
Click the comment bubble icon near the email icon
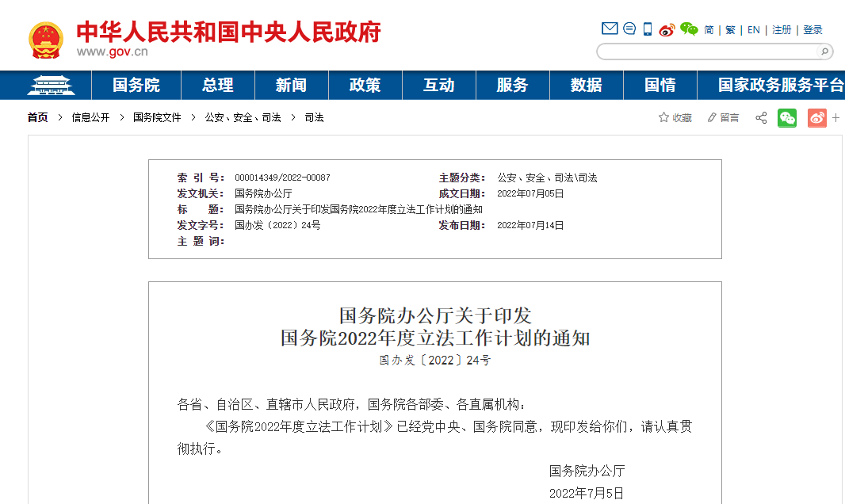tap(629, 29)
